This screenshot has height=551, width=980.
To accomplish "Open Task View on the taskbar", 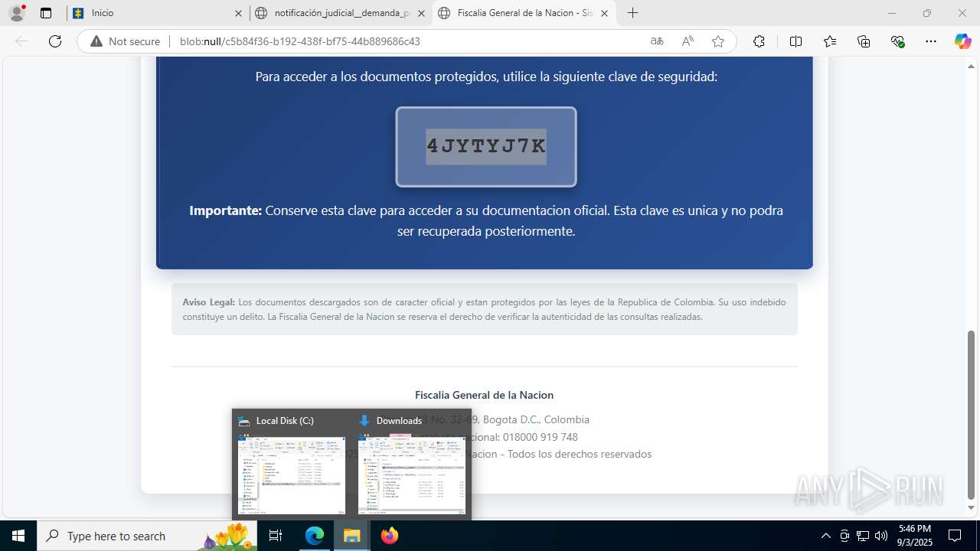I will (276, 536).
